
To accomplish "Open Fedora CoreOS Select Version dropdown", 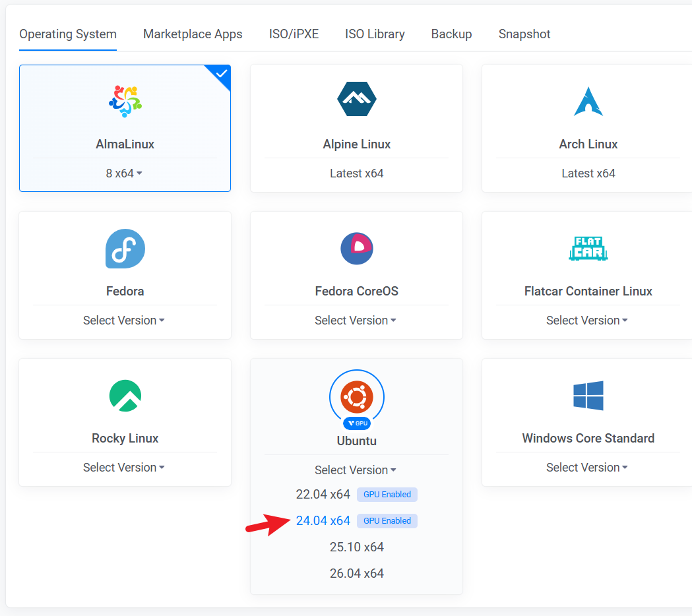I will click(356, 321).
